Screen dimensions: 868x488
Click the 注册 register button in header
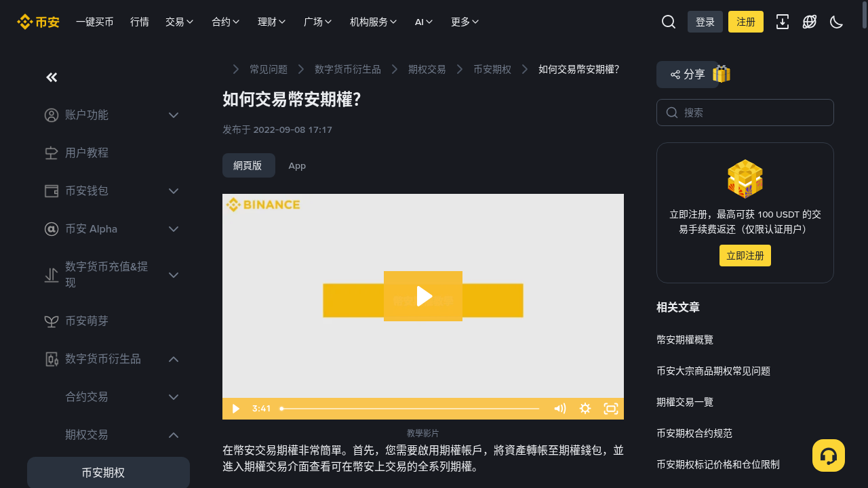[746, 22]
